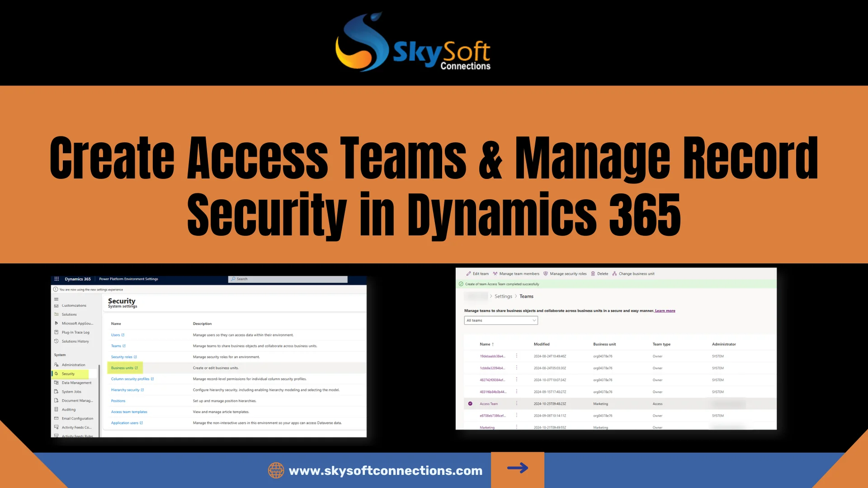The image size is (868, 488).
Task: Open the Access team templates link
Action: click(129, 412)
